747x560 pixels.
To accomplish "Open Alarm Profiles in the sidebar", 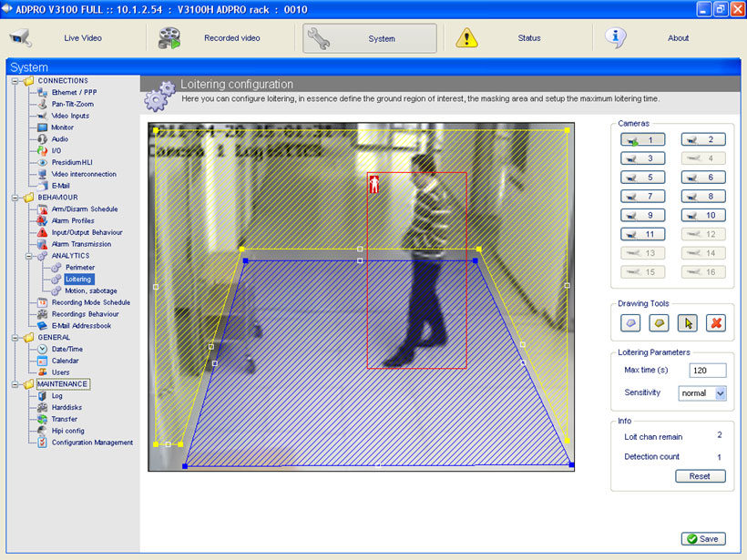I will coord(72,220).
